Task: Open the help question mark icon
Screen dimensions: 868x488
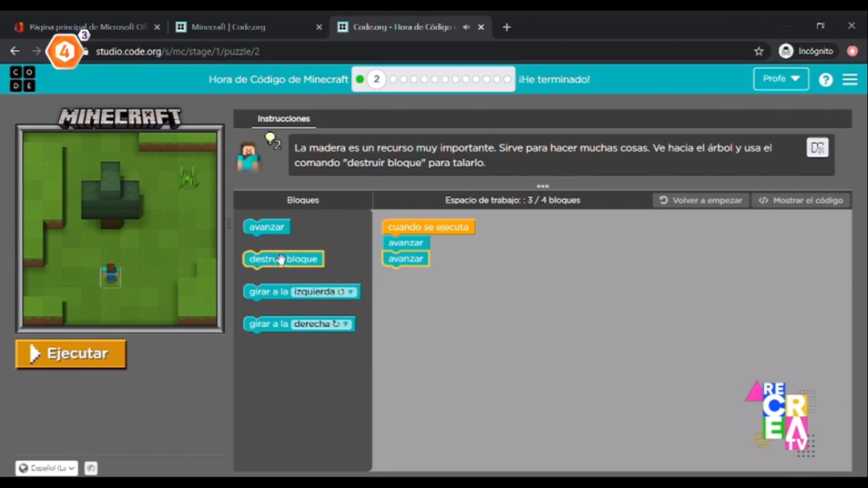Action: (825, 79)
